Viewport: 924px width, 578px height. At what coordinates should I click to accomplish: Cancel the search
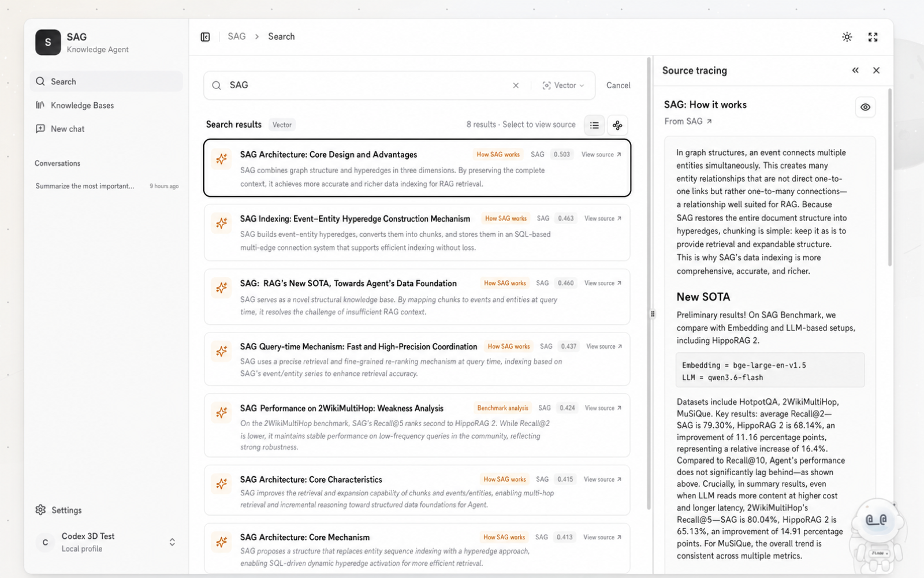pos(619,85)
